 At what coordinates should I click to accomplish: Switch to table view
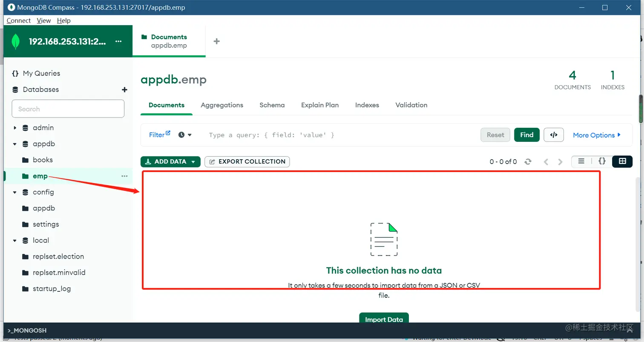tap(622, 161)
